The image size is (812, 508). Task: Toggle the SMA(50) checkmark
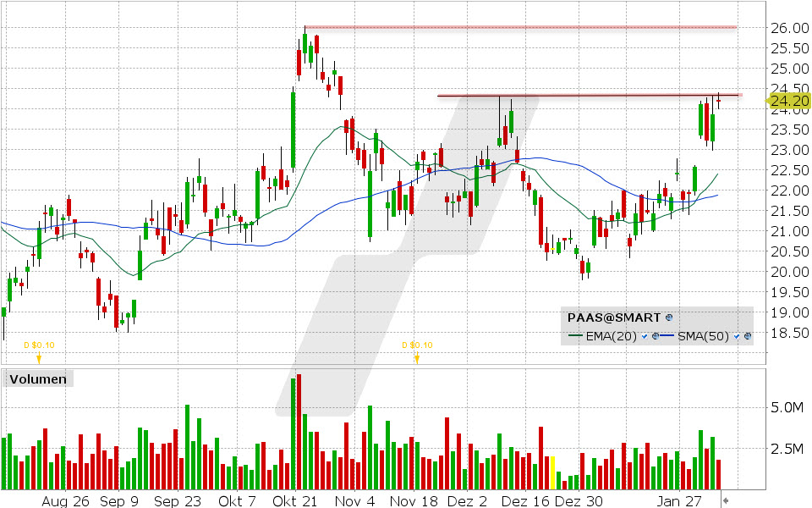click(737, 336)
